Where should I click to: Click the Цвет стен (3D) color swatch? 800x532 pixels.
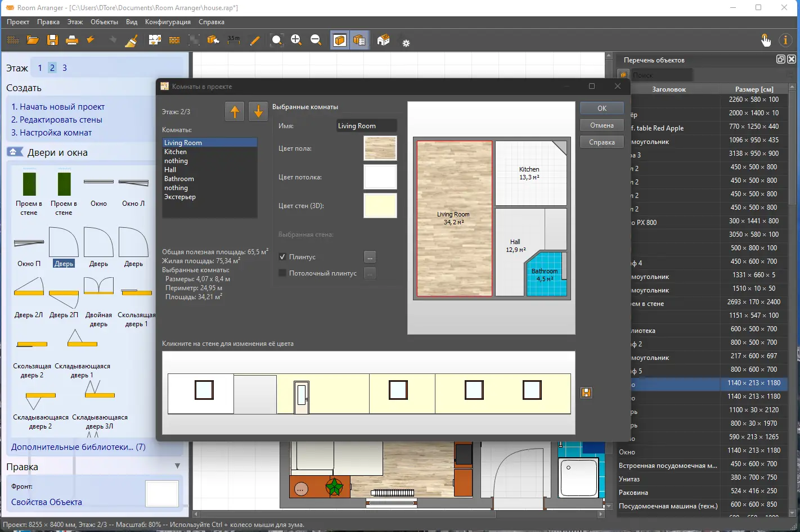[380, 206]
